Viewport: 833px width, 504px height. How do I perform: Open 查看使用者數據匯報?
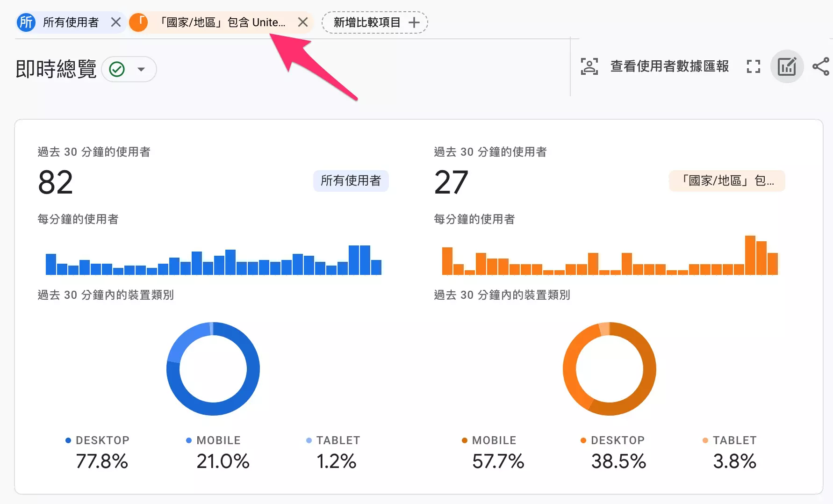tap(669, 66)
